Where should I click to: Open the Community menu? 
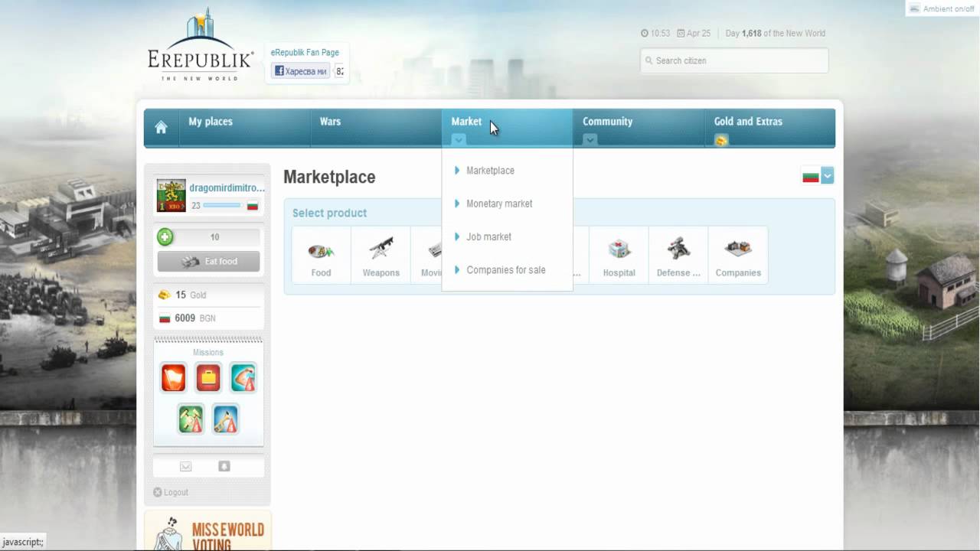point(607,122)
